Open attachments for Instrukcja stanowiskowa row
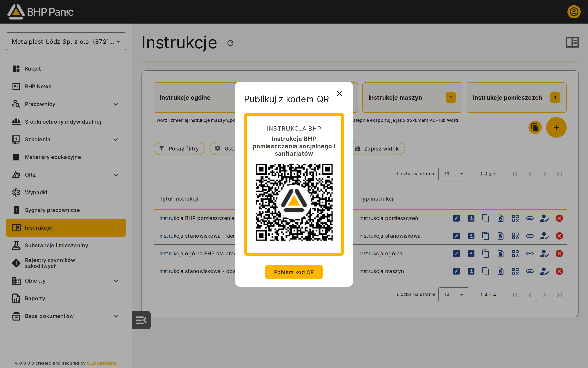The height and width of the screenshot is (368, 588). tap(500, 236)
